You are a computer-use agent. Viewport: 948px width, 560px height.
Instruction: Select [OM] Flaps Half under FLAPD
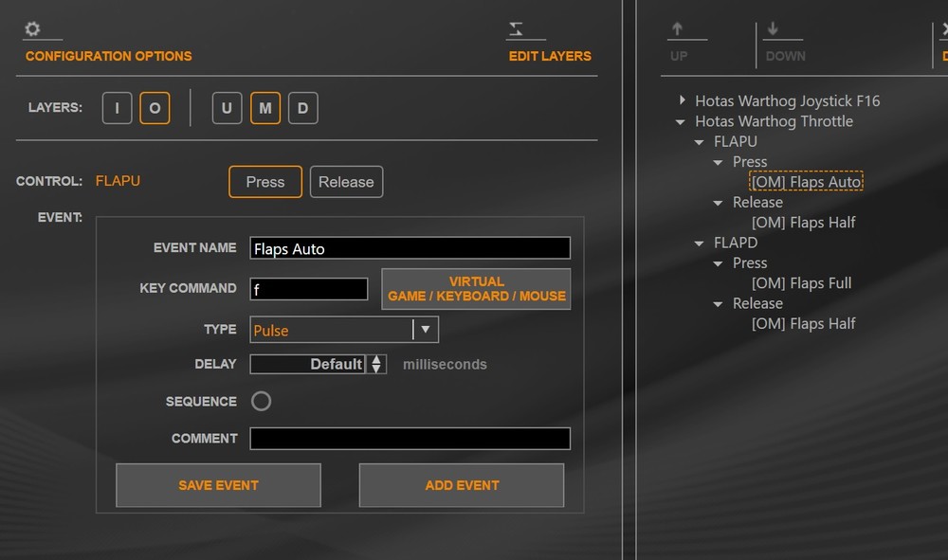(804, 323)
